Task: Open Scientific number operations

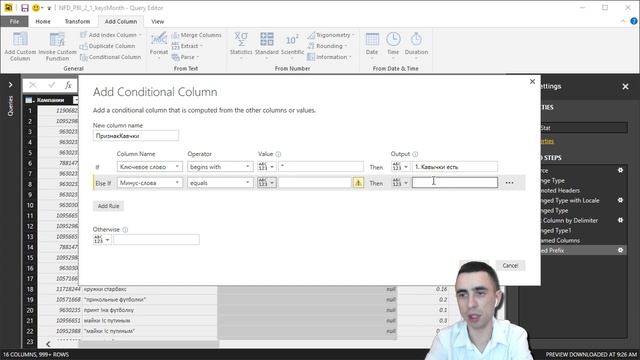Action: [x=292, y=45]
